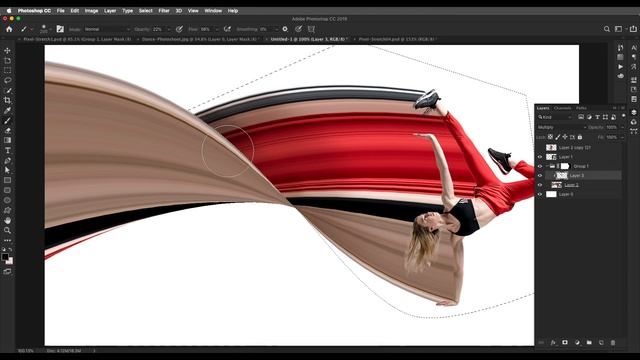Toggle visibility of Layer 0
The width and height of the screenshot is (640, 360).
pos(540,194)
